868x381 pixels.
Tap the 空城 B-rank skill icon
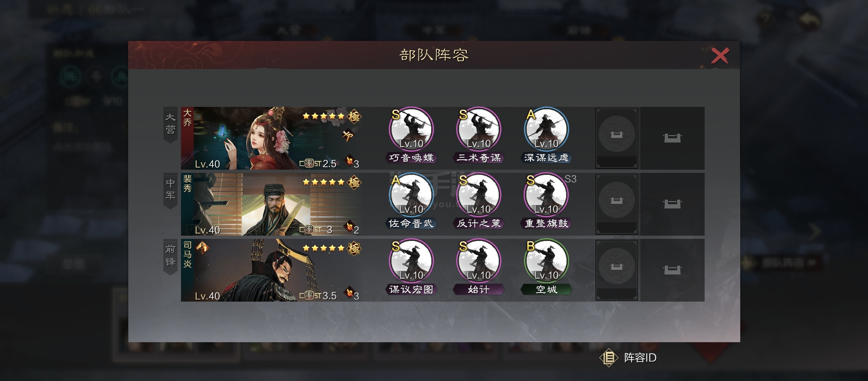click(x=546, y=261)
